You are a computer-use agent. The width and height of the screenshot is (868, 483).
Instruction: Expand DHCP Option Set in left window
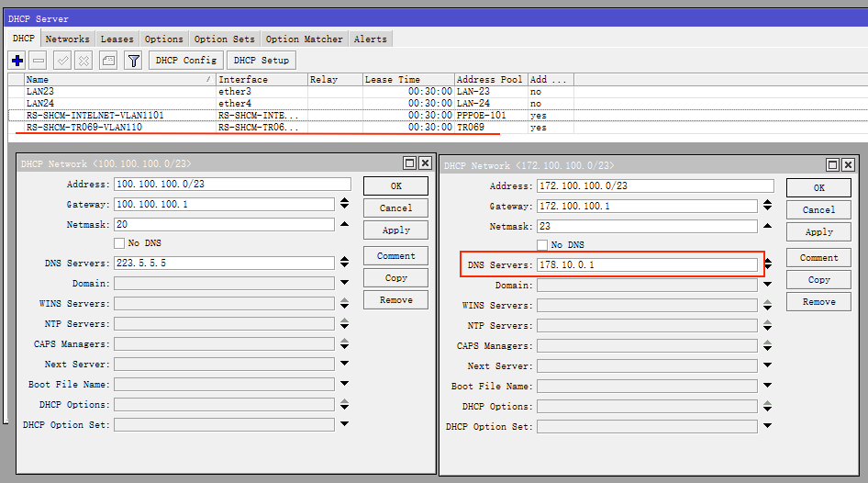pos(344,424)
